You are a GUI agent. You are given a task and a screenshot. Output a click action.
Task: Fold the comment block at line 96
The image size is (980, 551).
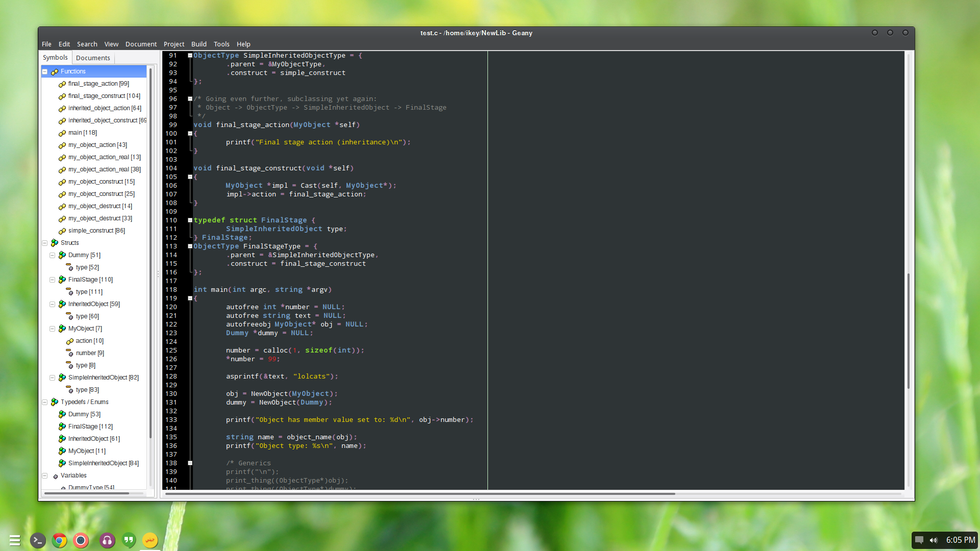coord(190,99)
